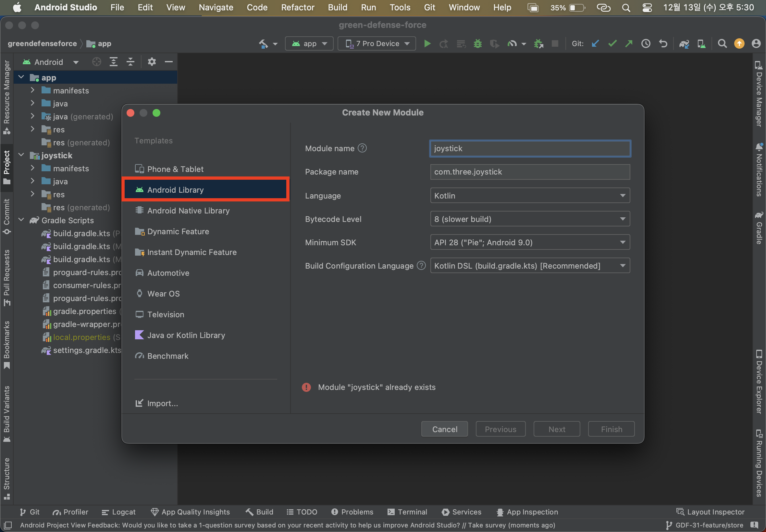Open the Minimum SDK dropdown
Viewport: 766px width, 532px height.
(530, 242)
